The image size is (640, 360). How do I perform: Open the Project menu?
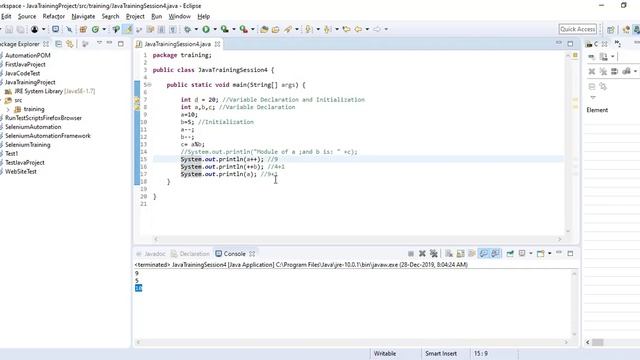point(135,16)
